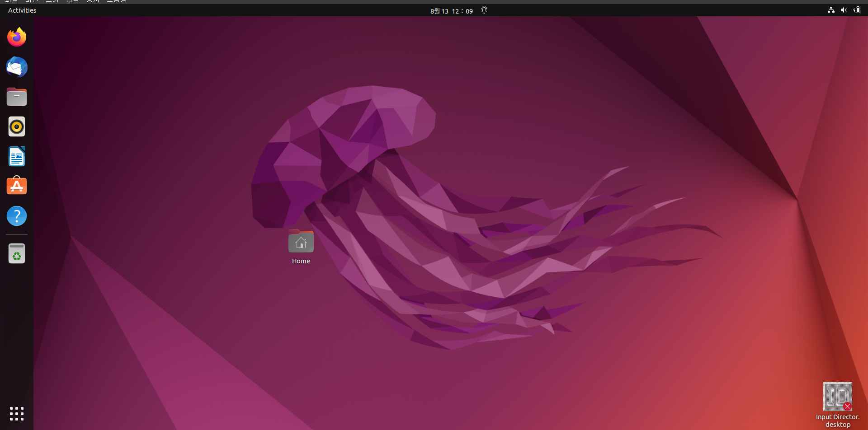868x430 pixels.
Task: Open the Files manager in dock
Action: pos(17,97)
